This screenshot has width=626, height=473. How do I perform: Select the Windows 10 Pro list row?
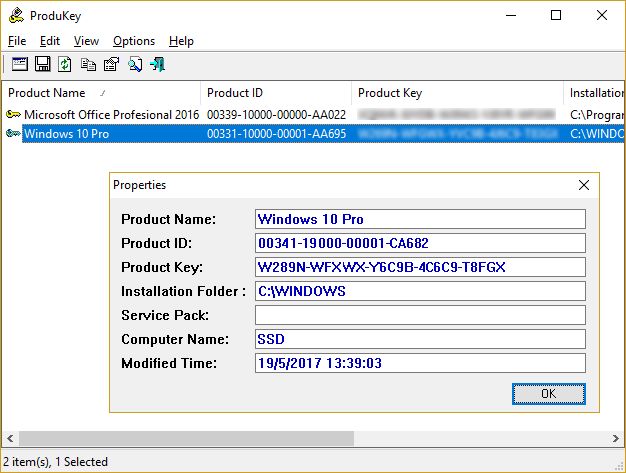pos(313,134)
